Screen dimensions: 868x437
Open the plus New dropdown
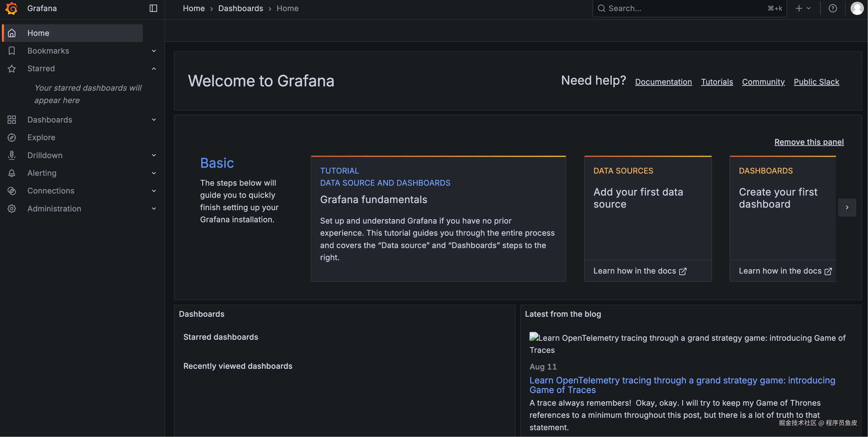[803, 8]
